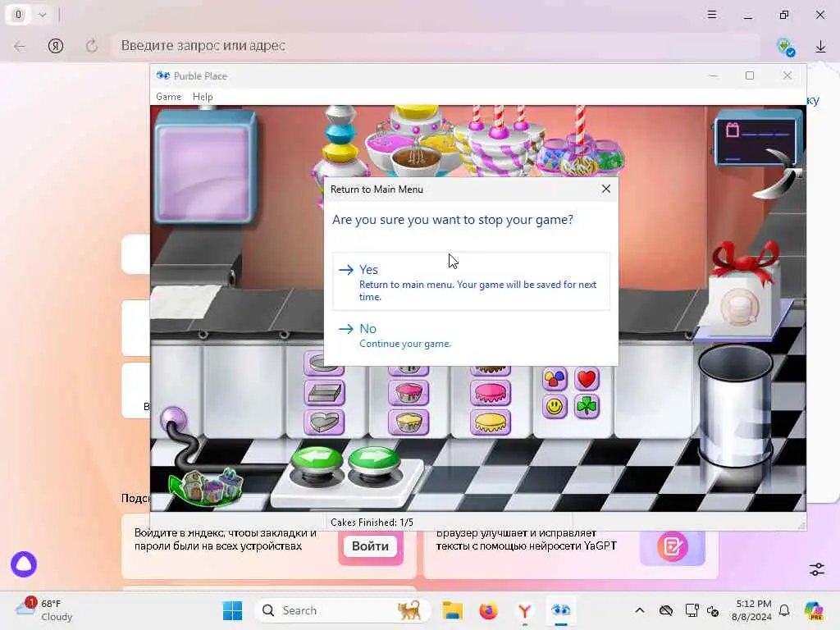
Task: Click the order list monitor at top right
Action: click(756, 137)
